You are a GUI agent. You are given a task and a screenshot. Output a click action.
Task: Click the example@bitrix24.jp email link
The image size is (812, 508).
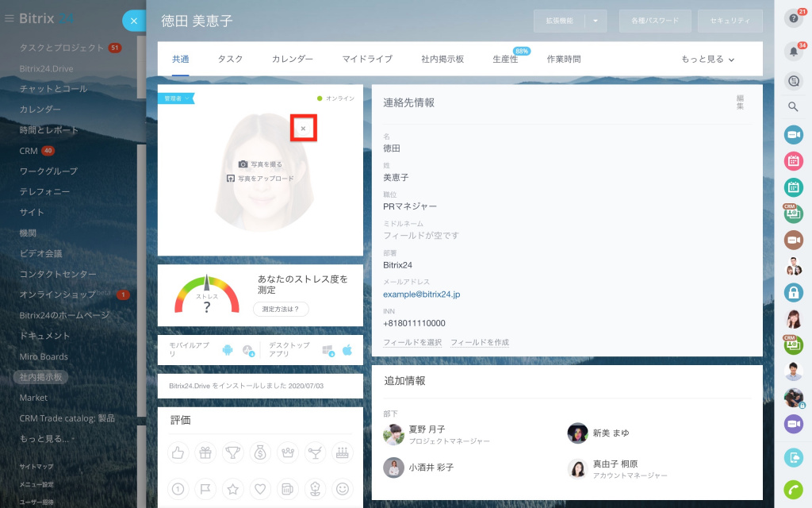pyautogui.click(x=421, y=294)
